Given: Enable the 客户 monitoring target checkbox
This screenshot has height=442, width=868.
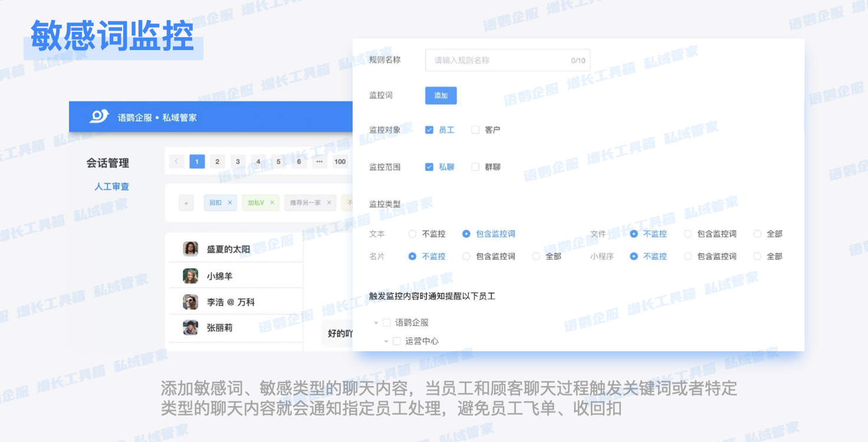Looking at the screenshot, I should pyautogui.click(x=475, y=130).
